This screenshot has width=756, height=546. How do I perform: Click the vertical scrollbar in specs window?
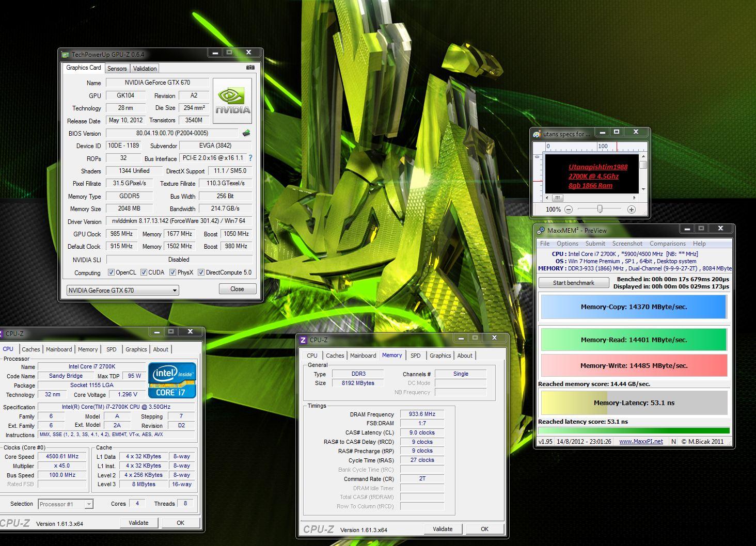coord(643,172)
